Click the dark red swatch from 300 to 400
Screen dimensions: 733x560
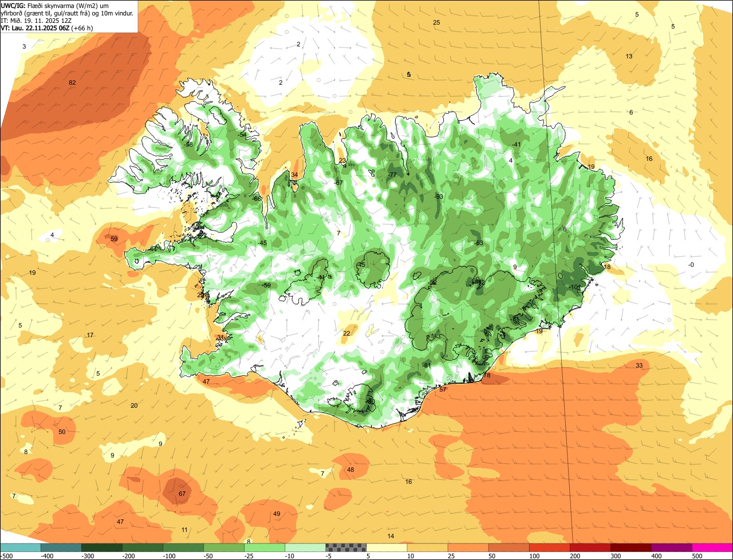click(x=630, y=547)
